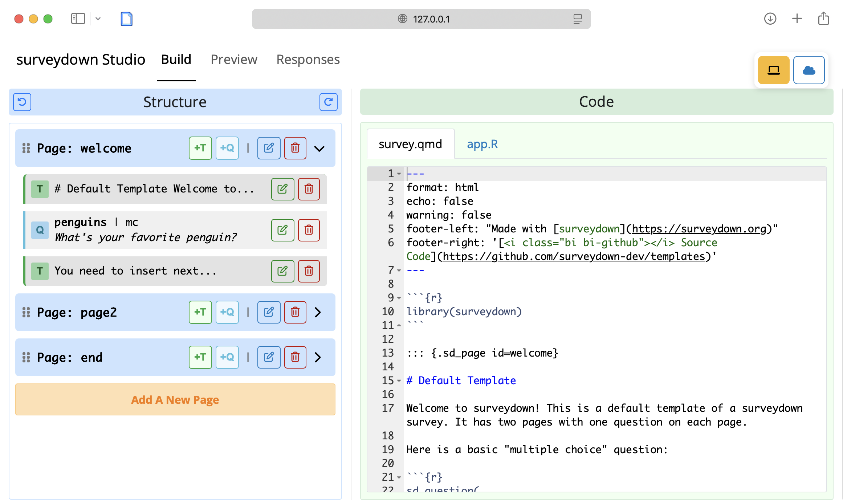Image resolution: width=843 pixels, height=504 pixels.
Task: Open sidebar options dropdown arrow
Action: click(98, 19)
